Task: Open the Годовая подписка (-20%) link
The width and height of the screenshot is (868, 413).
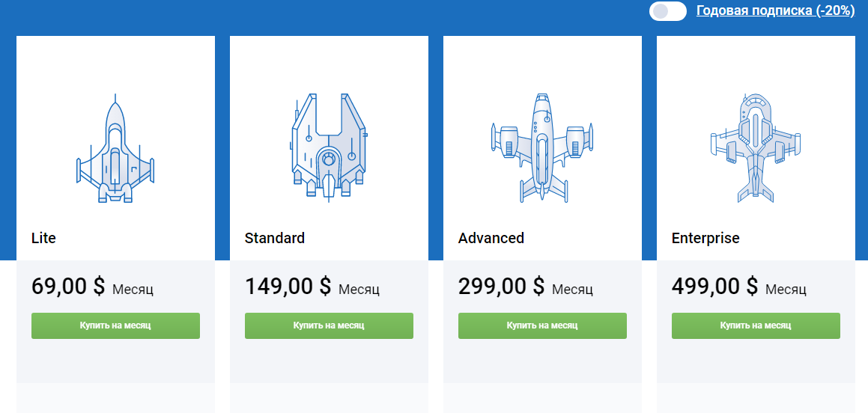Action: click(x=776, y=10)
